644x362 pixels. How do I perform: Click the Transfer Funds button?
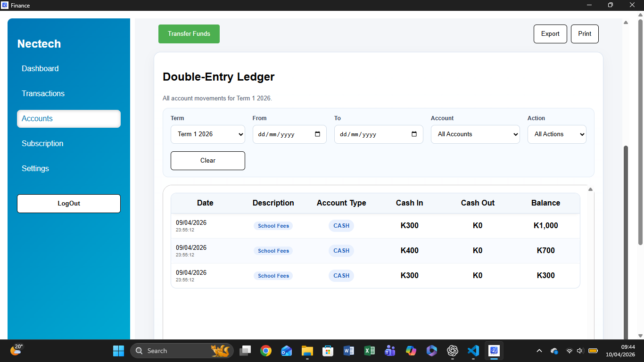coord(189,33)
